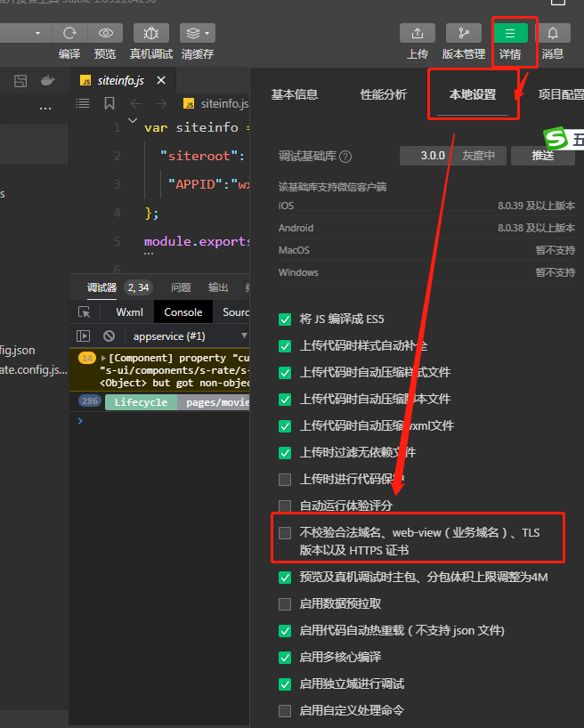The height and width of the screenshot is (728, 584).
Task: Click the element inspector picker icon
Action: [x=84, y=312]
